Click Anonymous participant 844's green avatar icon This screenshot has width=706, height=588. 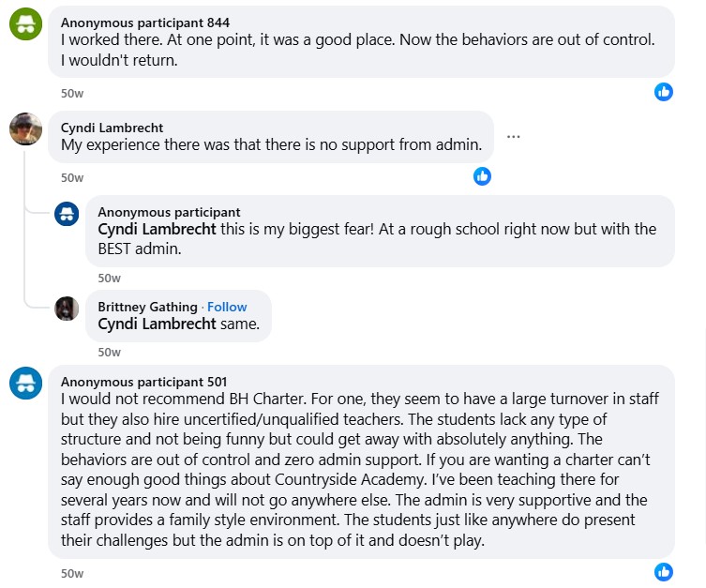(25, 25)
